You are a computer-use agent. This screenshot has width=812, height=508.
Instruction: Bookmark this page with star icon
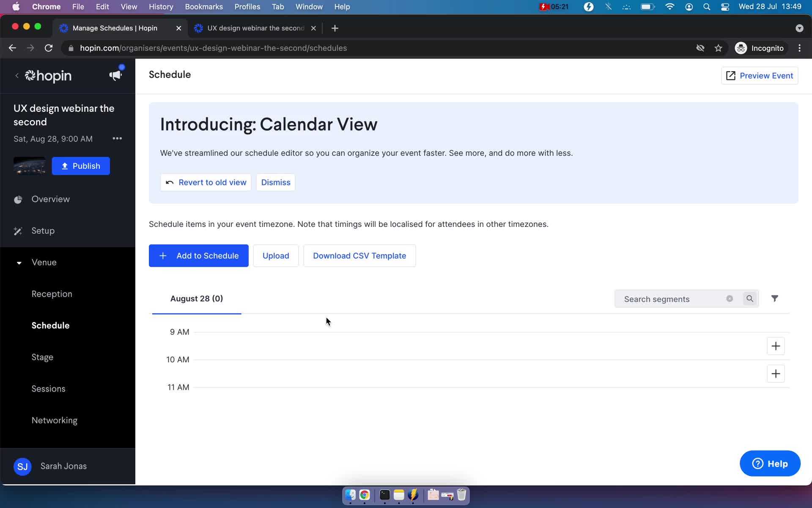(x=718, y=48)
